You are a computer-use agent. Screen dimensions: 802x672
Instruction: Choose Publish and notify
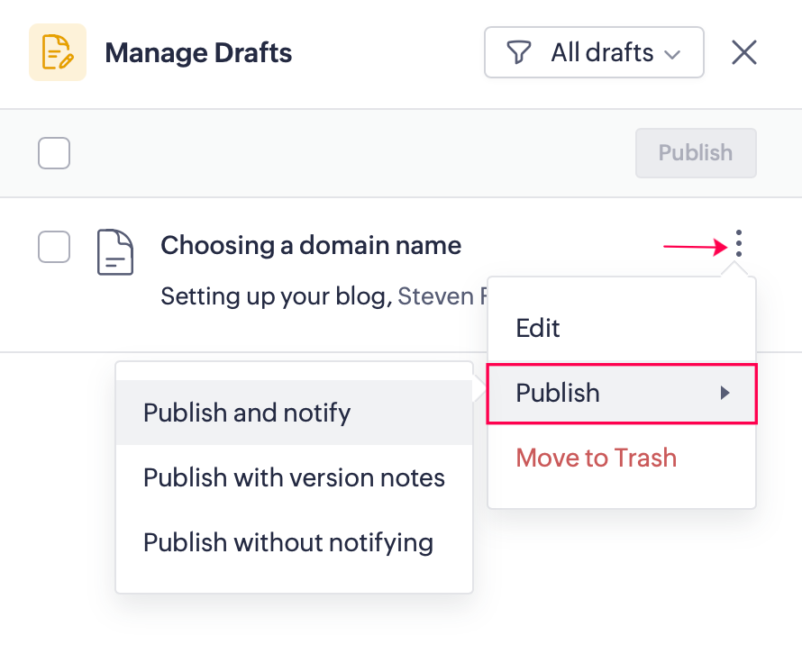coord(247,413)
